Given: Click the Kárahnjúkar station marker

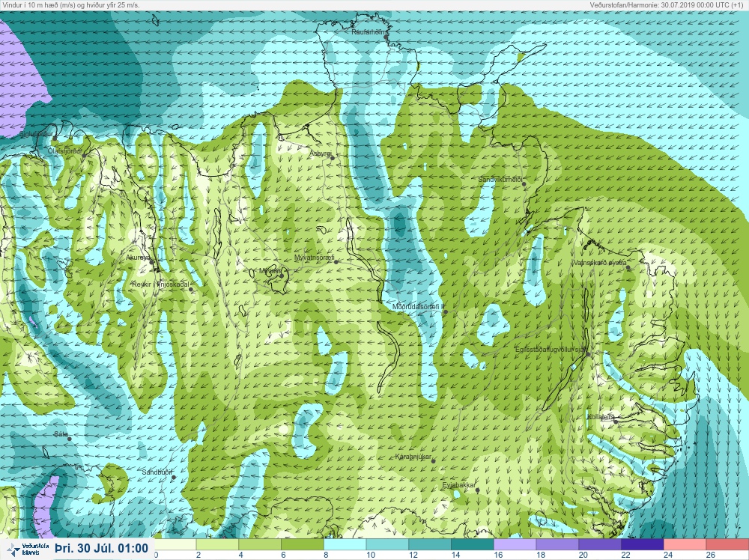Looking at the screenshot, I should [434, 461].
